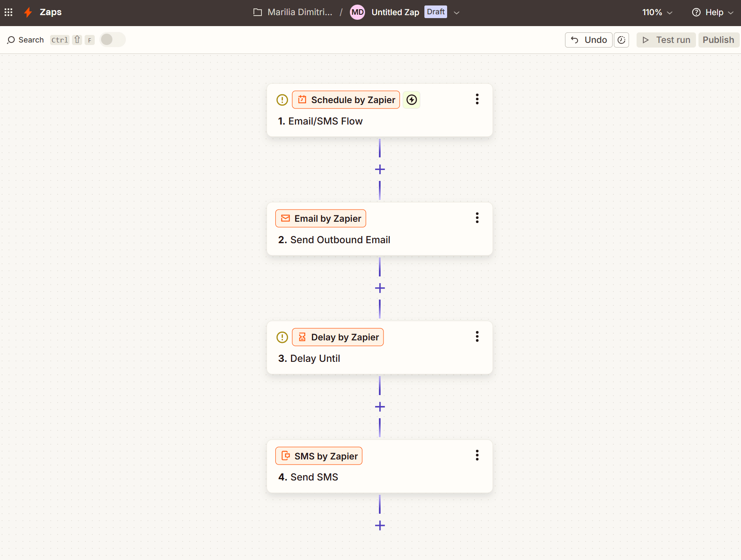This screenshot has height=560, width=741.
Task: Select the Delay by Zapier app chip
Action: (x=338, y=337)
